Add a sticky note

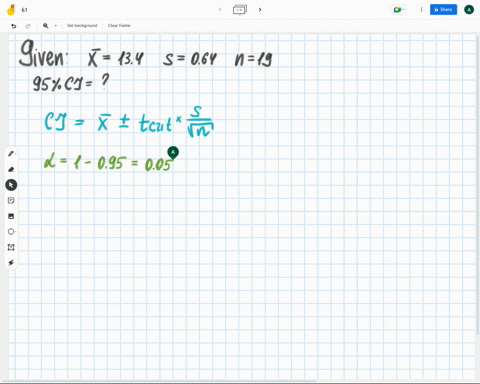(x=11, y=200)
